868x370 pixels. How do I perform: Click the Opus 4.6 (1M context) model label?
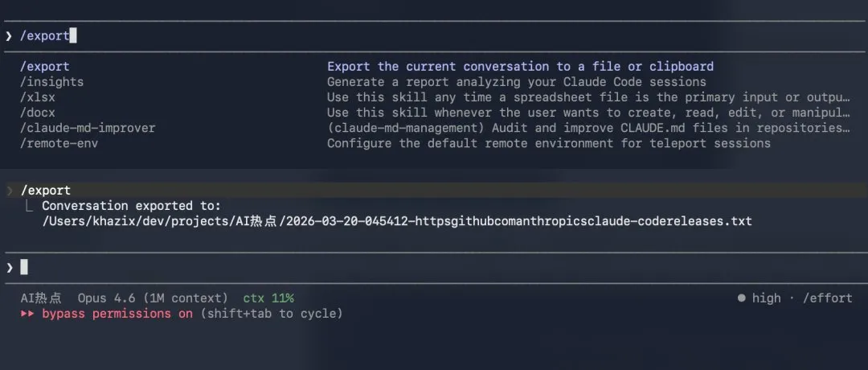(x=153, y=298)
